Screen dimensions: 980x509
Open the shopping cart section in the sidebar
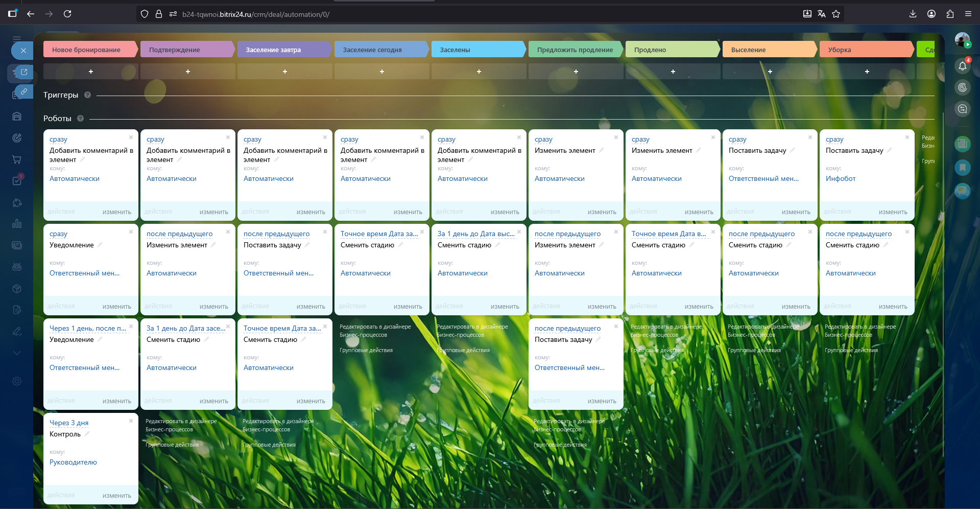click(17, 159)
